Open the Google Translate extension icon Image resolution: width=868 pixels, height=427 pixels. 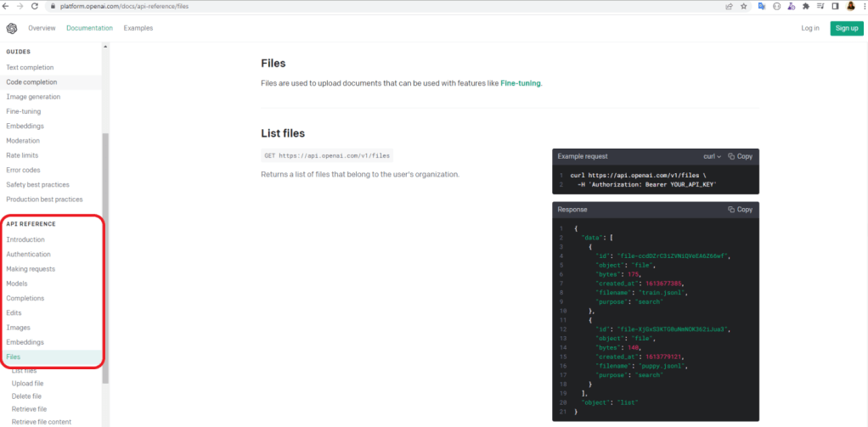(x=763, y=6)
